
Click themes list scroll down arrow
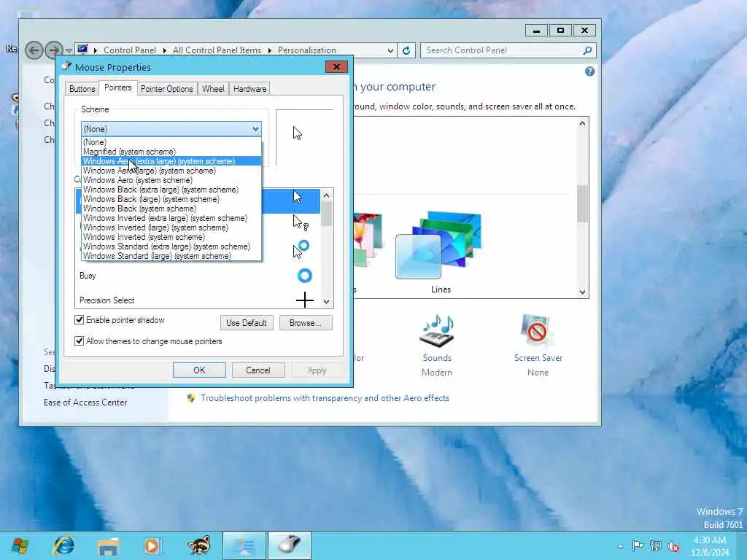(x=582, y=292)
